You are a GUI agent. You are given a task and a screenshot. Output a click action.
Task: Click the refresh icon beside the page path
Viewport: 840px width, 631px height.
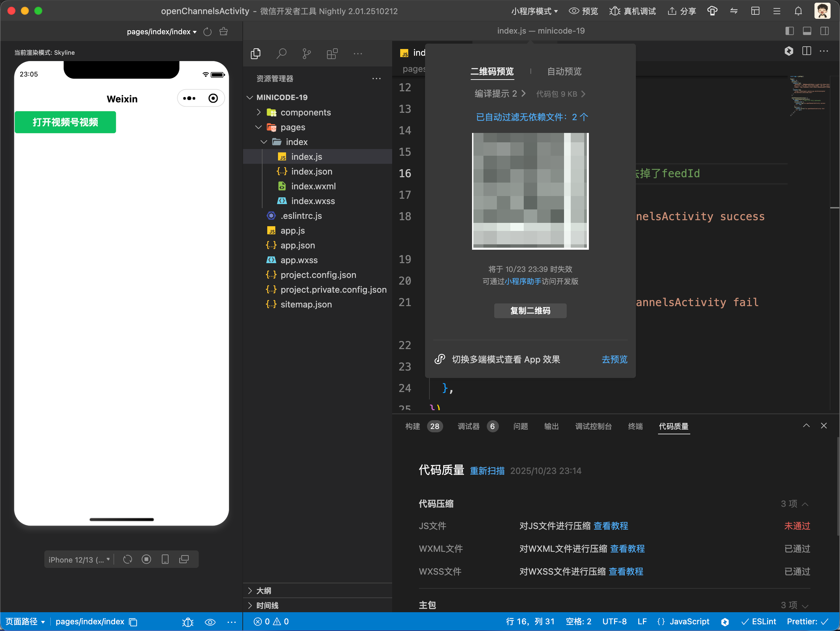207,32
